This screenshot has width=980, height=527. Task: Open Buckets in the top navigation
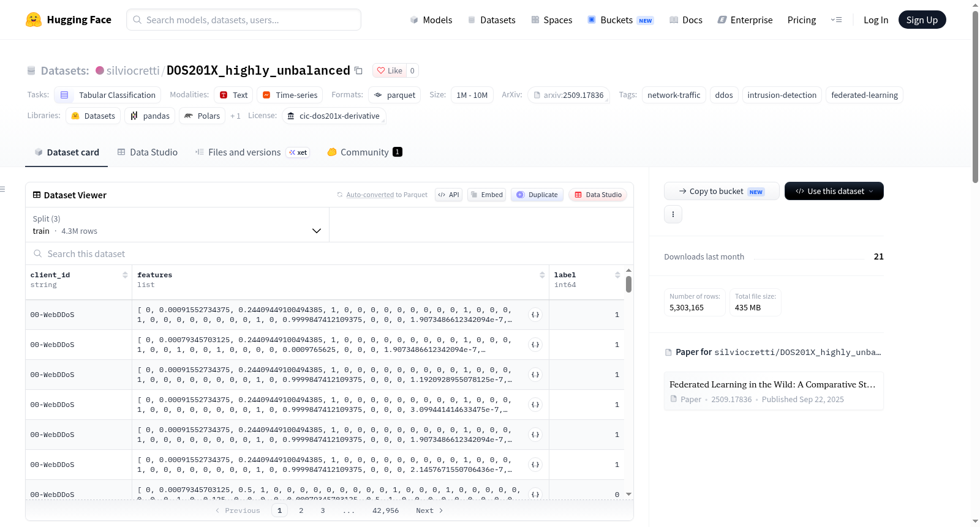coord(620,20)
